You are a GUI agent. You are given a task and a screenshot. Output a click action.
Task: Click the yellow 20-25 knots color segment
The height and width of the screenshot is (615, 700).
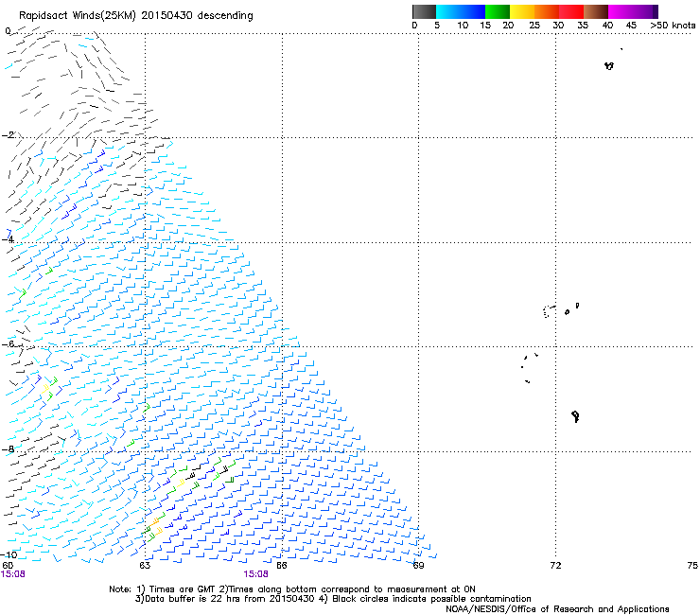pos(522,11)
